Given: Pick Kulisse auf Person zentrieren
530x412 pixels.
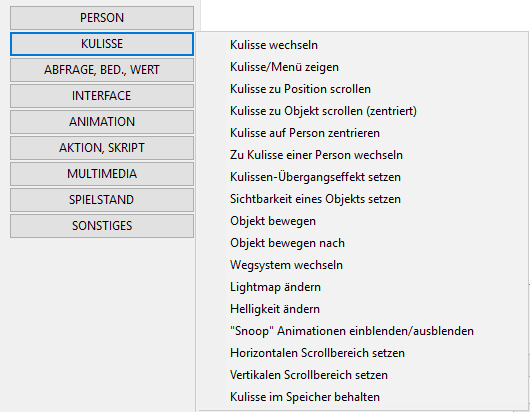Looking at the screenshot, I should tap(362, 133).
